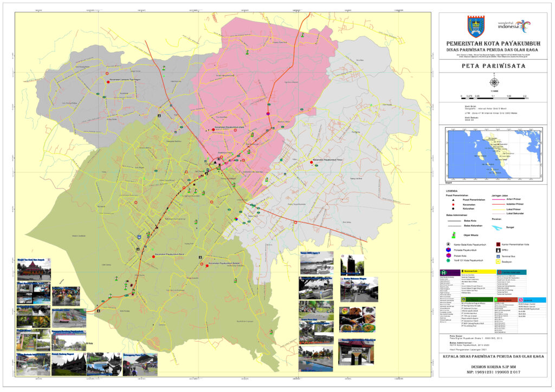Click the Terminal Bus legend icon
The height and width of the screenshot is (392, 555).
[x=498, y=256]
